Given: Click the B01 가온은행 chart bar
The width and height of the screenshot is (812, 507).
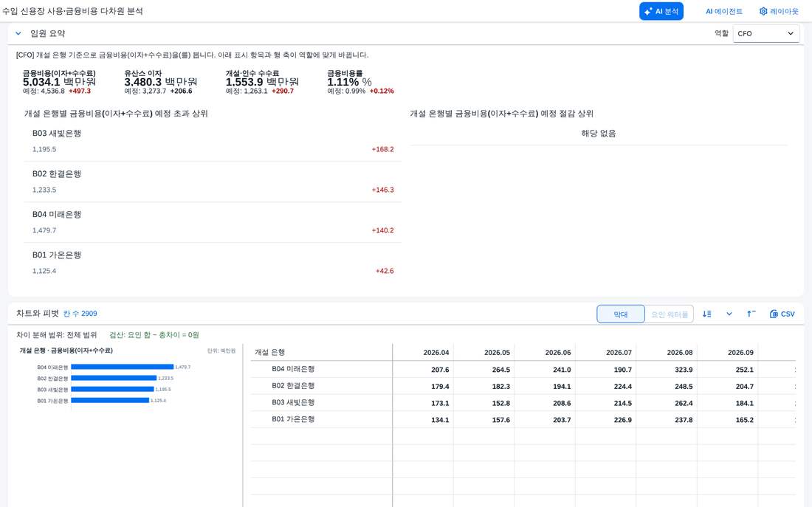Looking at the screenshot, I should [110, 400].
